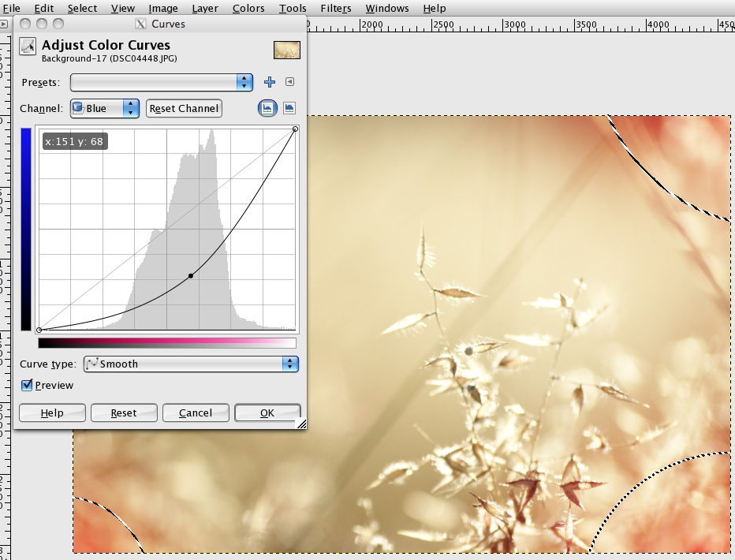Add current settings to presets with plus icon
This screenshot has width=735, height=560.
tap(270, 82)
